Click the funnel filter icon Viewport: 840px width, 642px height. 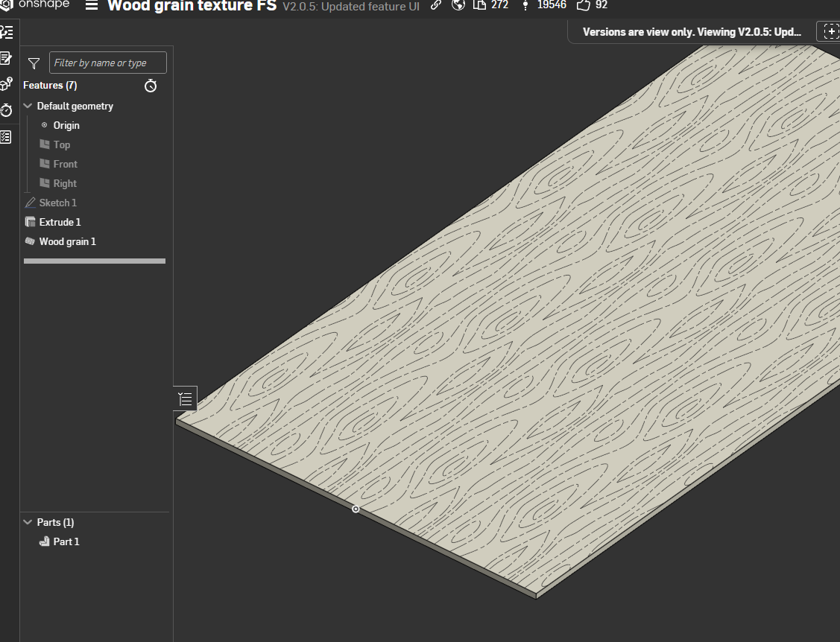pyautogui.click(x=34, y=64)
